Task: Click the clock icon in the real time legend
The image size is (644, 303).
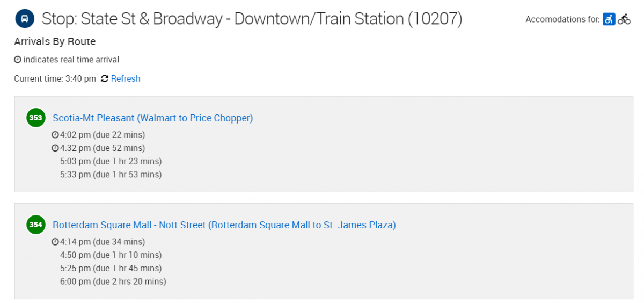Action: click(18, 60)
